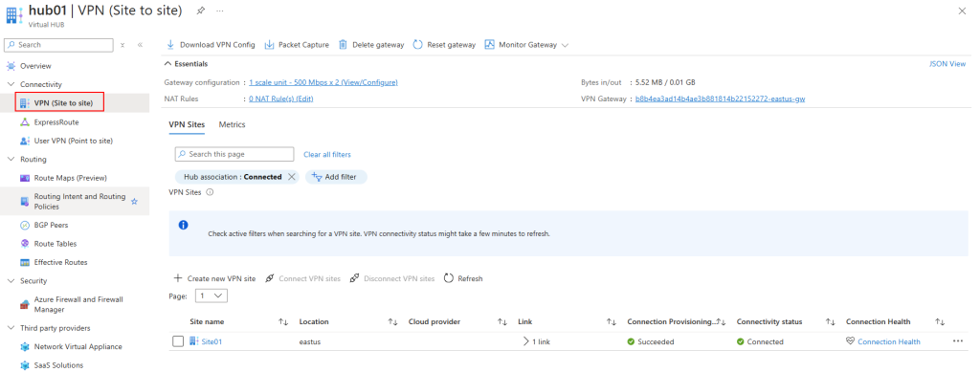Click the hub01 Virtual HUB resource icon

pos(14,15)
